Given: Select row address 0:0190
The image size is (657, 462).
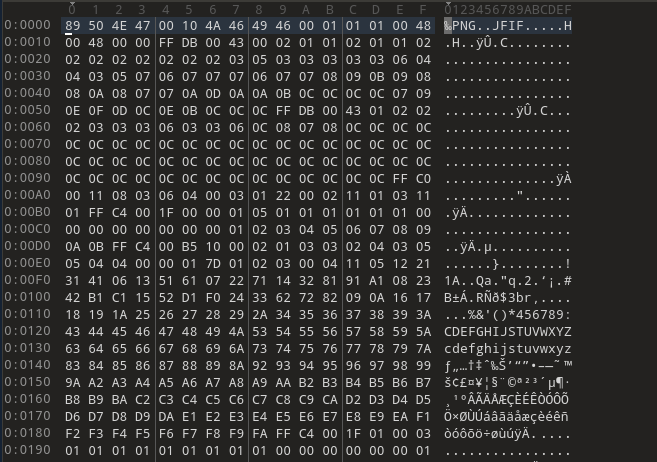Looking at the screenshot, I should pyautogui.click(x=27, y=450).
